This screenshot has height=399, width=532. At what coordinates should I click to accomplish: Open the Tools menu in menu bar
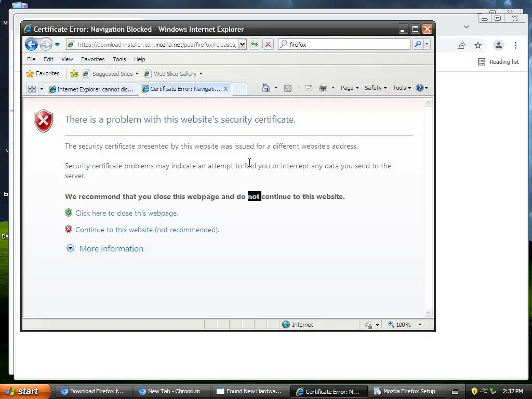pos(119,59)
